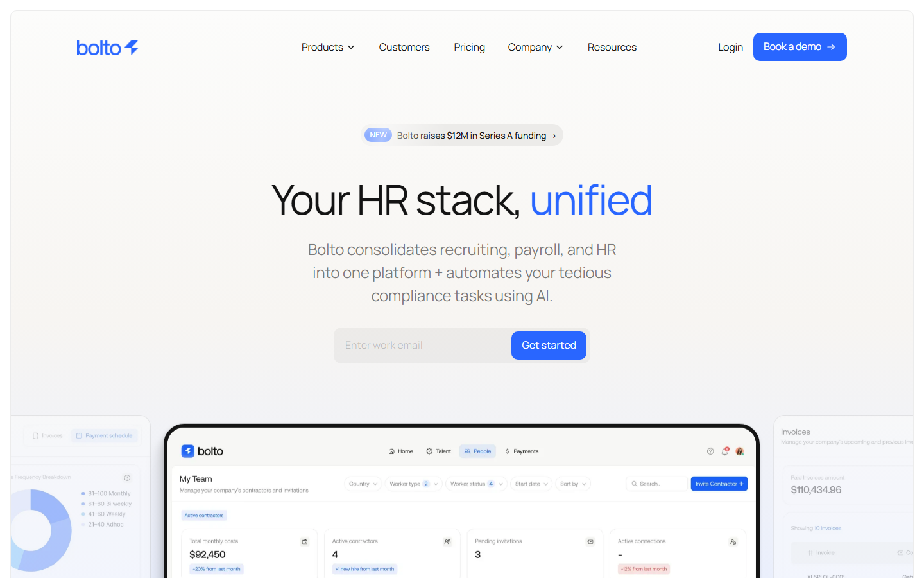Click the 21-40 Adhoc legend entry
This screenshot has height=578, width=924.
pos(103,525)
